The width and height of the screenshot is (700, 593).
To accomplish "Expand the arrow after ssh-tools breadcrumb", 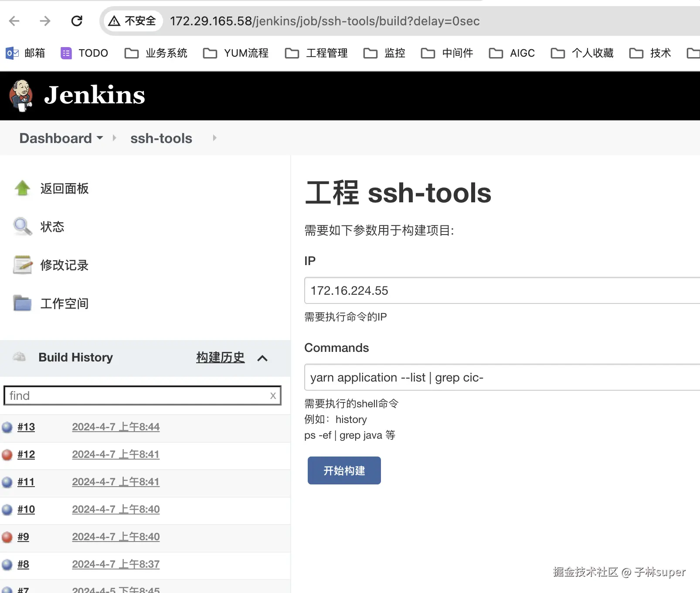I will [214, 138].
